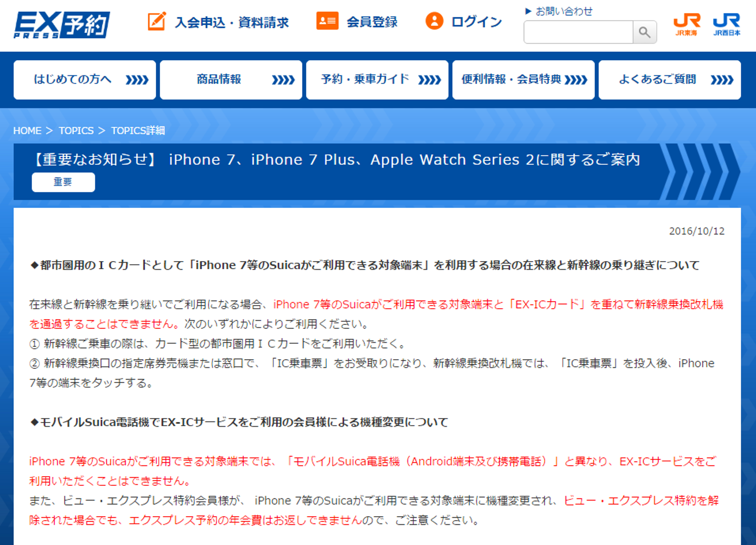The height and width of the screenshot is (545, 756).
Task: Click the orange person login icon
Action: (x=434, y=21)
